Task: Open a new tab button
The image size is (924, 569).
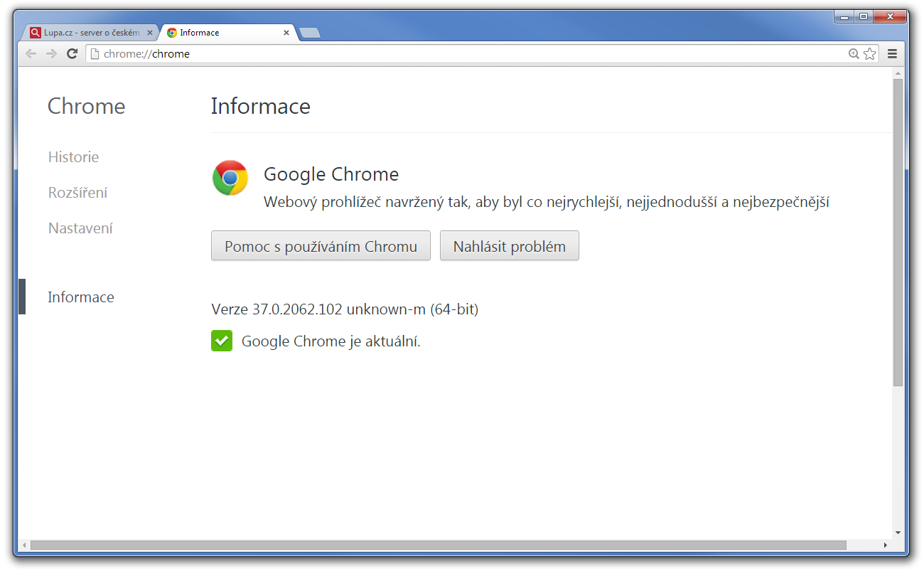Action: pos(310,33)
